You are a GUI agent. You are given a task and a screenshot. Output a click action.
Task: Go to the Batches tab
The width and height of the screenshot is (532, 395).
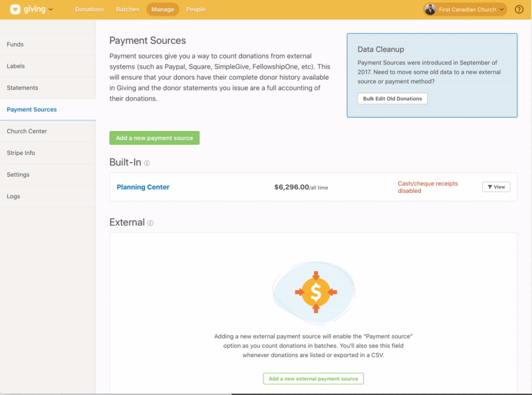128,9
